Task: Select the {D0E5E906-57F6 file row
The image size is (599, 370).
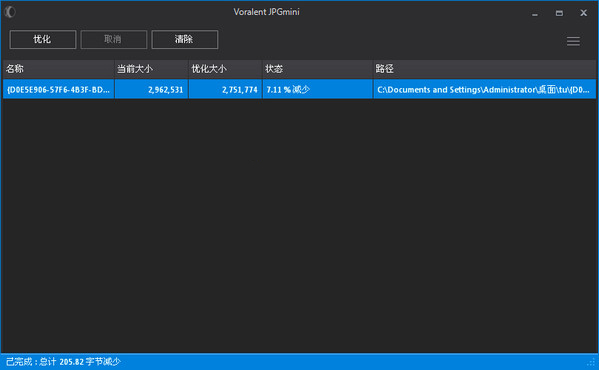Action: tap(300, 89)
